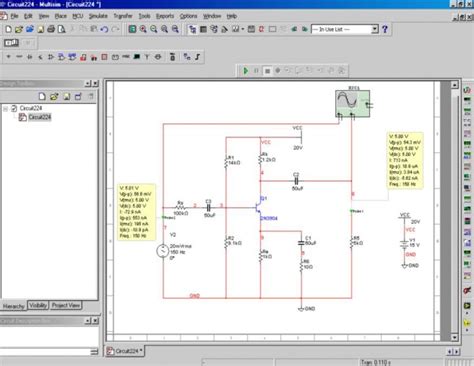This screenshot has width=474, height=366.
Task: Switch to the Project View tab
Action: (x=66, y=305)
